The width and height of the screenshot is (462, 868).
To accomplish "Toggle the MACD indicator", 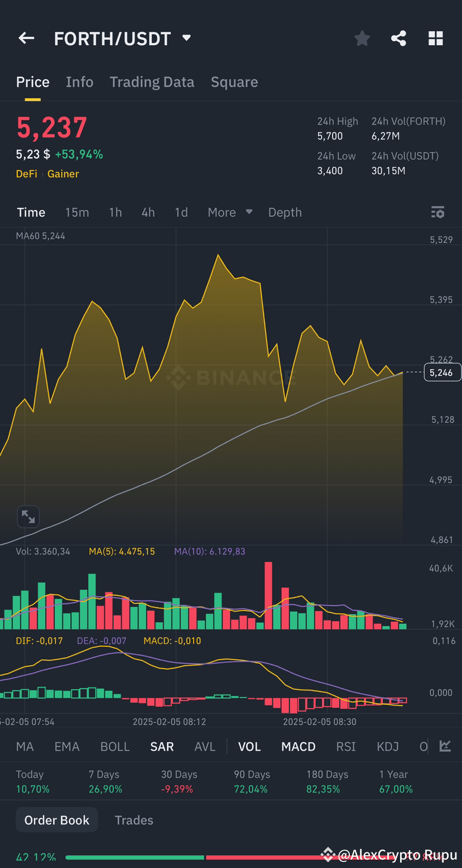I will click(x=298, y=746).
